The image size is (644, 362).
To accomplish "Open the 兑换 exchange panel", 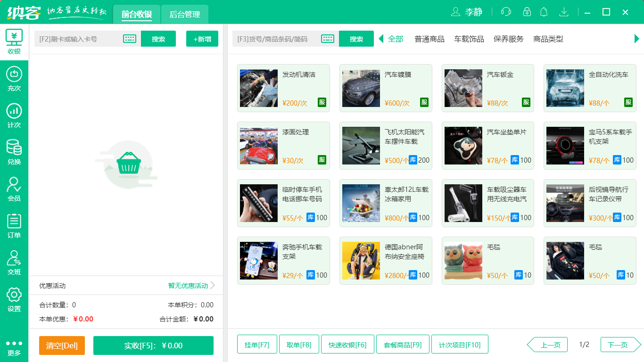I will (14, 150).
